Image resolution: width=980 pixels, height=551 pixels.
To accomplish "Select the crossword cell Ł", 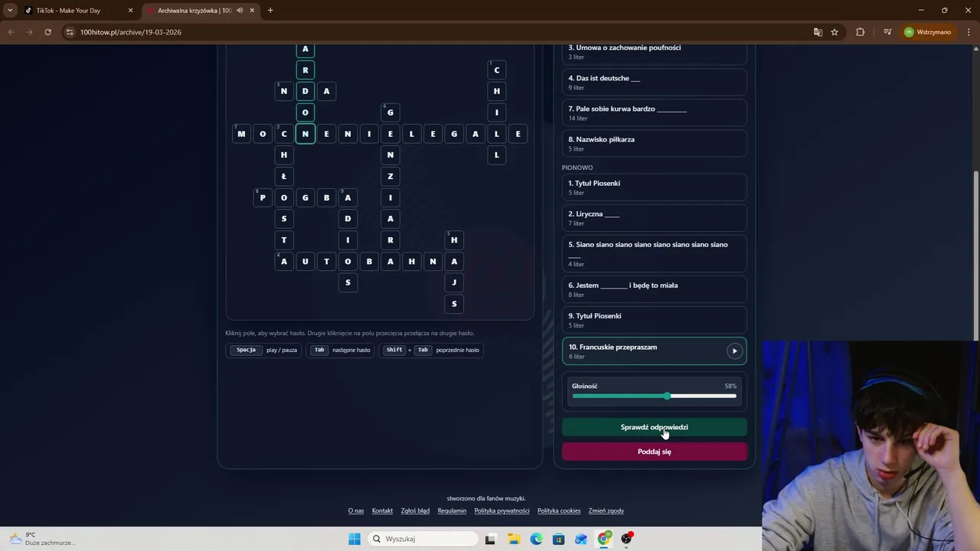I will pos(284,176).
